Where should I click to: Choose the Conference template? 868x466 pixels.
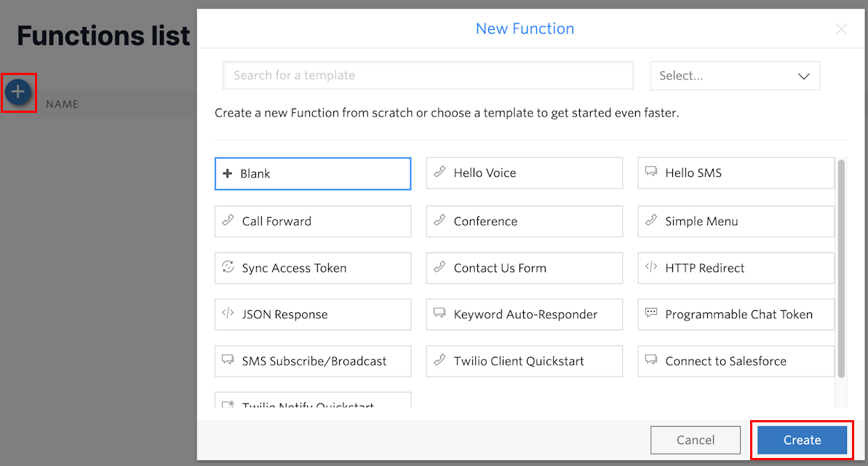tap(525, 221)
